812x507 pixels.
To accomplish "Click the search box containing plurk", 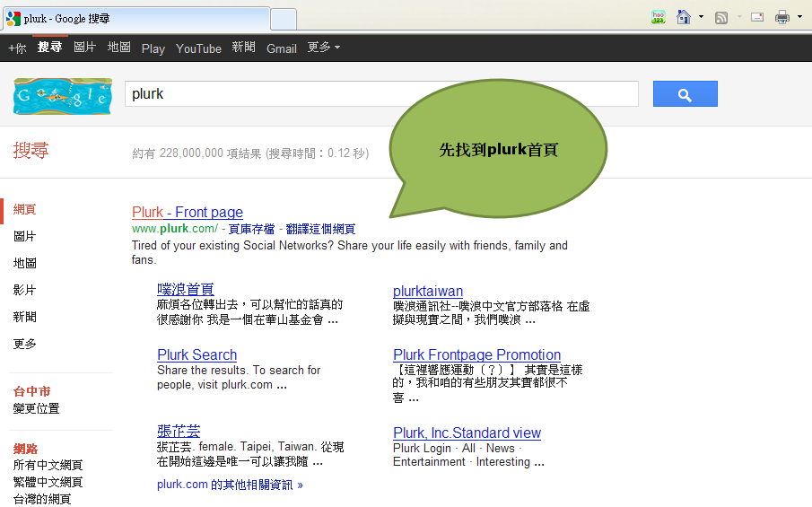I will [x=381, y=93].
